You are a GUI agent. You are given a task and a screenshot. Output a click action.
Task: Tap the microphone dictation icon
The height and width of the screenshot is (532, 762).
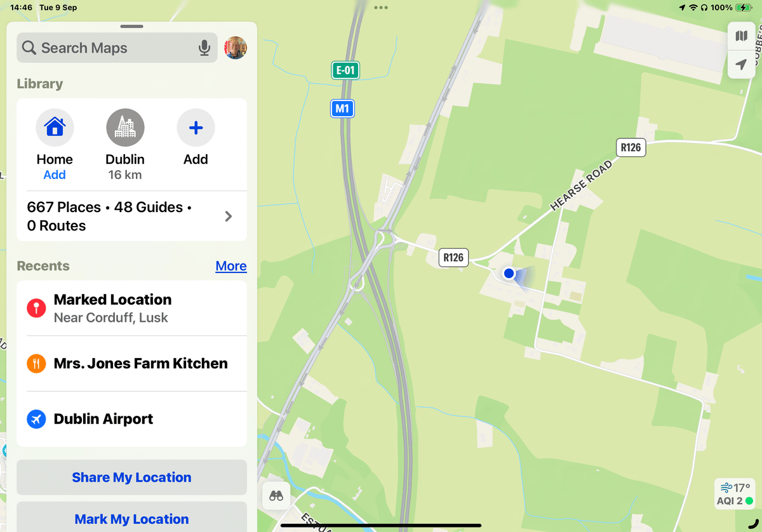point(204,48)
